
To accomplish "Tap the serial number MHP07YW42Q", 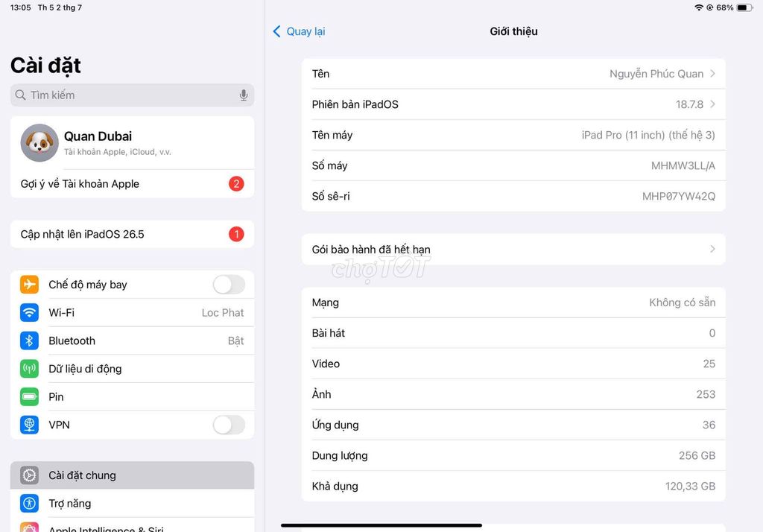I will coord(679,196).
